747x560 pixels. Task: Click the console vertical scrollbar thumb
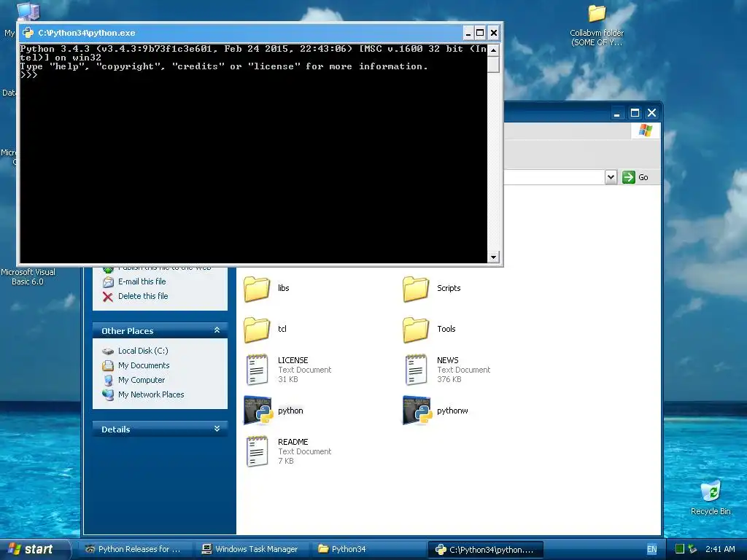[493, 64]
